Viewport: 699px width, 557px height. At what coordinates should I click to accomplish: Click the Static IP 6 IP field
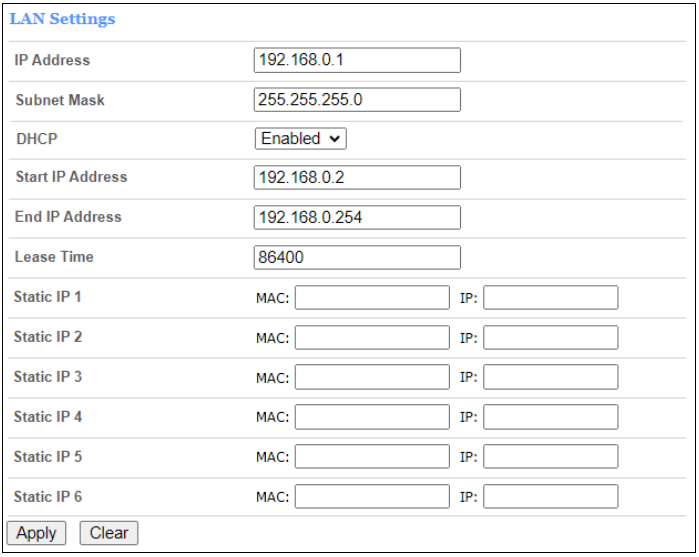coord(551,496)
